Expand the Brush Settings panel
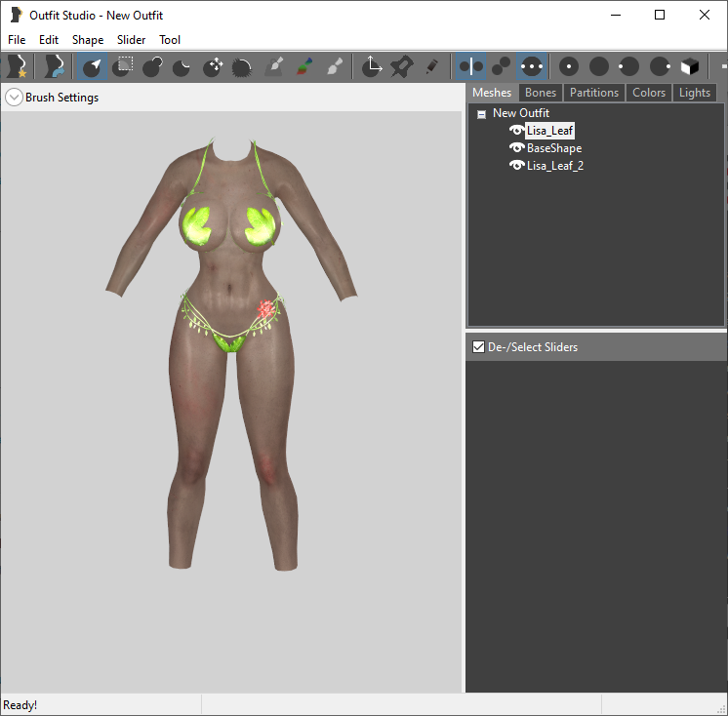 (14, 98)
